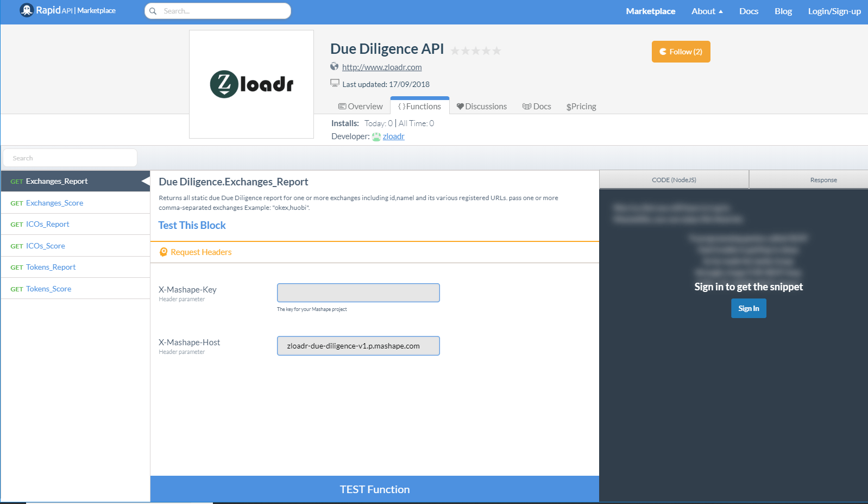
Task: Switch to the Overview tab
Action: point(361,107)
